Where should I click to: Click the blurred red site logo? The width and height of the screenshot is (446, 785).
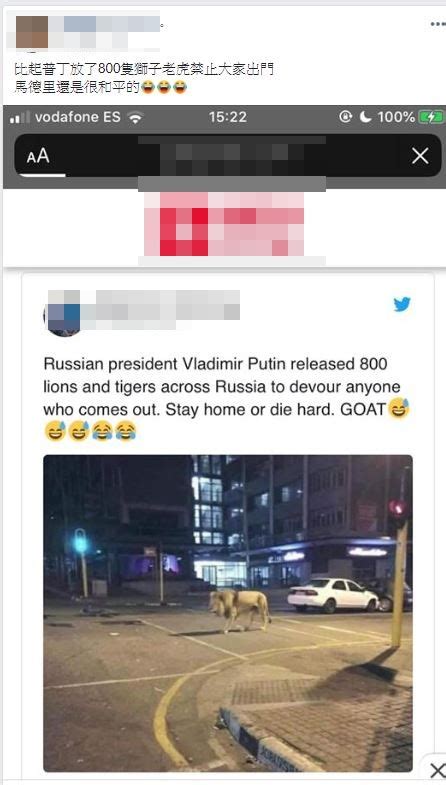[x=224, y=224]
